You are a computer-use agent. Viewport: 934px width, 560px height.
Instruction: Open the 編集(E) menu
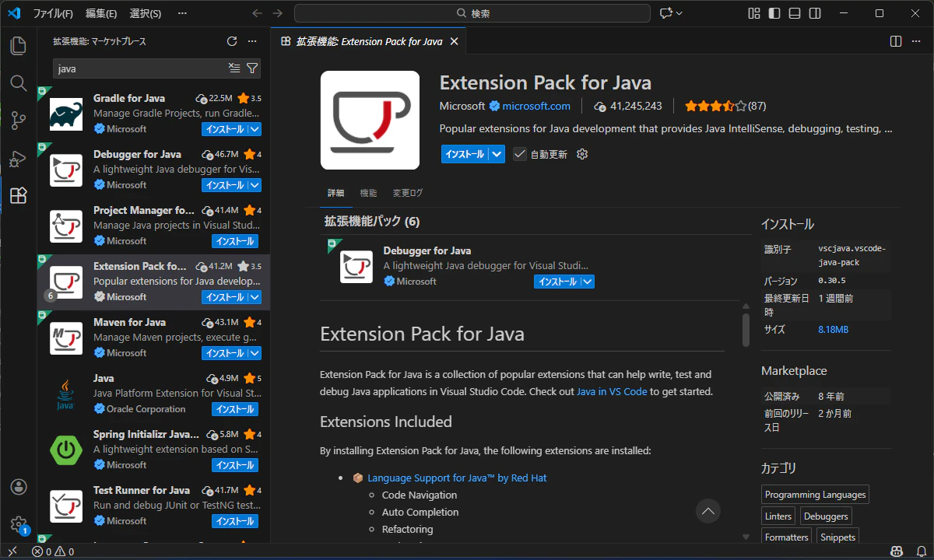101,13
